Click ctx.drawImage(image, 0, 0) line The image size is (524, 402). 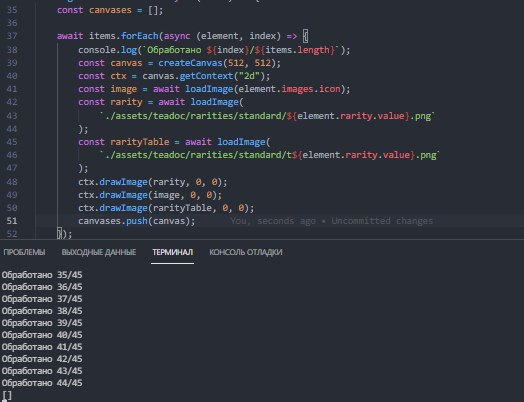[150, 195]
